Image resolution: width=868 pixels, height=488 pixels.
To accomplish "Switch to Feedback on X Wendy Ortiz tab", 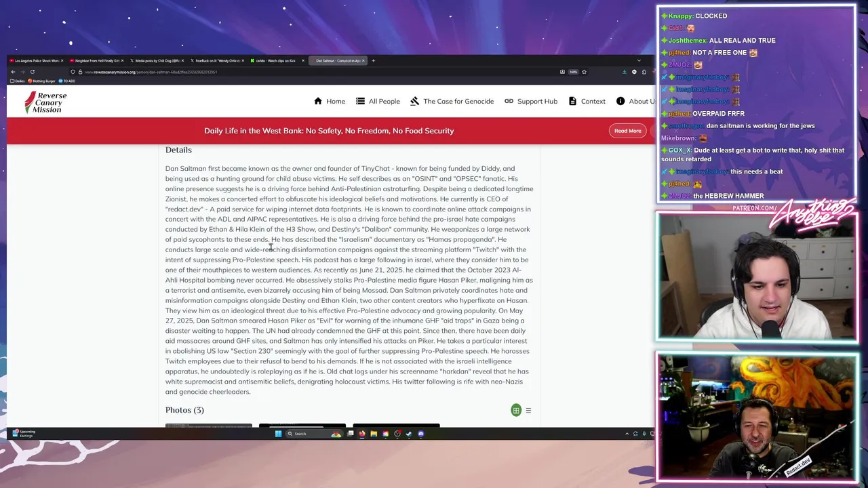I will click(x=217, y=60).
